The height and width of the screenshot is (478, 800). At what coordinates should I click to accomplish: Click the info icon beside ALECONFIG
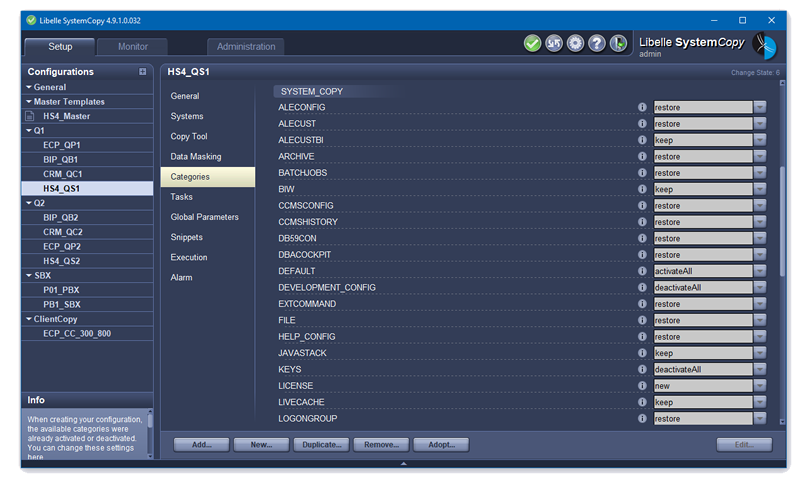click(x=642, y=107)
